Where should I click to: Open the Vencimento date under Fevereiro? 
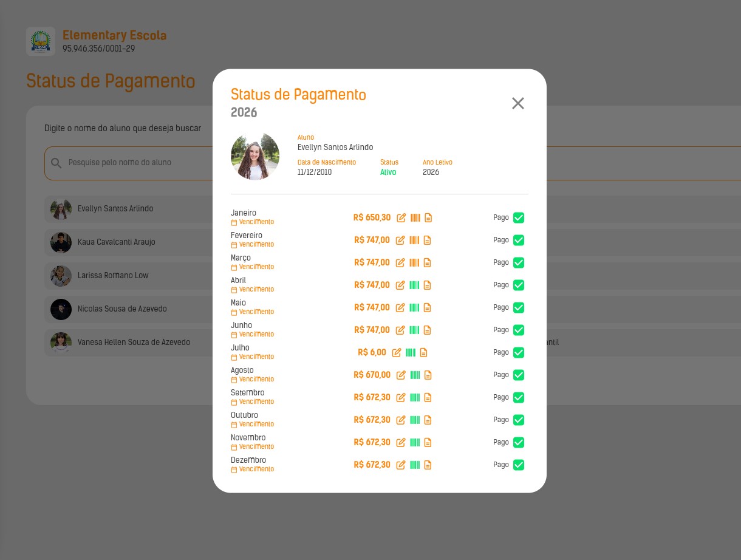click(253, 245)
